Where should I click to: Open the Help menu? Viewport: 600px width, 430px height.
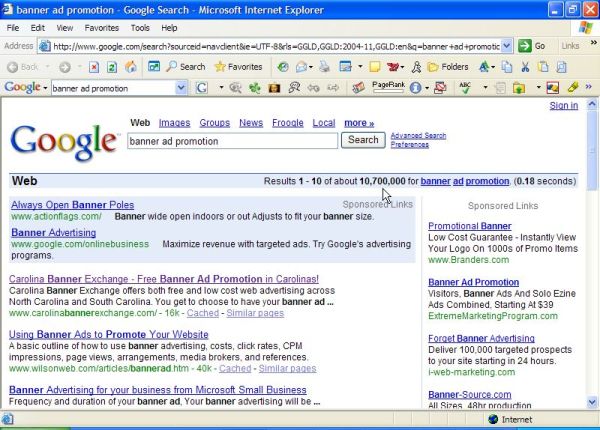pyautogui.click(x=169, y=28)
